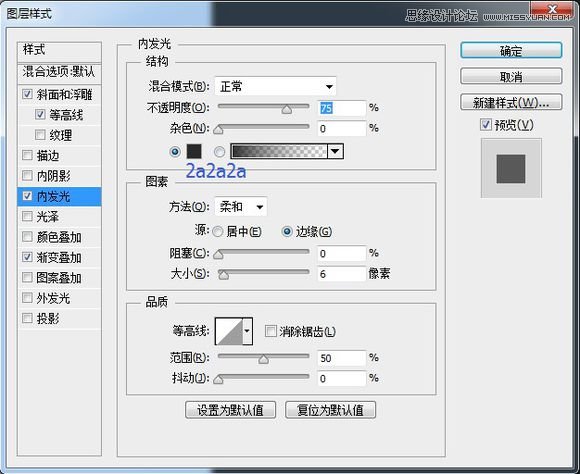Open the 方法 dropdown set to 柔和
Viewport: 580px width, 474px height.
(240, 206)
